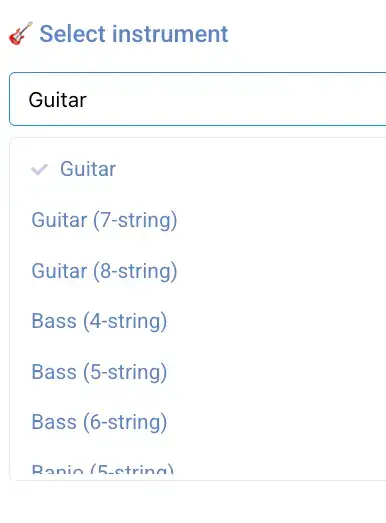Click the red guitar emoji icon
Screen dimensions: 386x523
point(21,33)
